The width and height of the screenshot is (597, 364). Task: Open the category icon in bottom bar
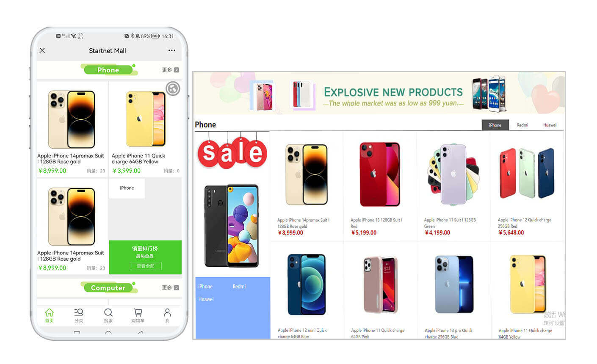coord(79,313)
